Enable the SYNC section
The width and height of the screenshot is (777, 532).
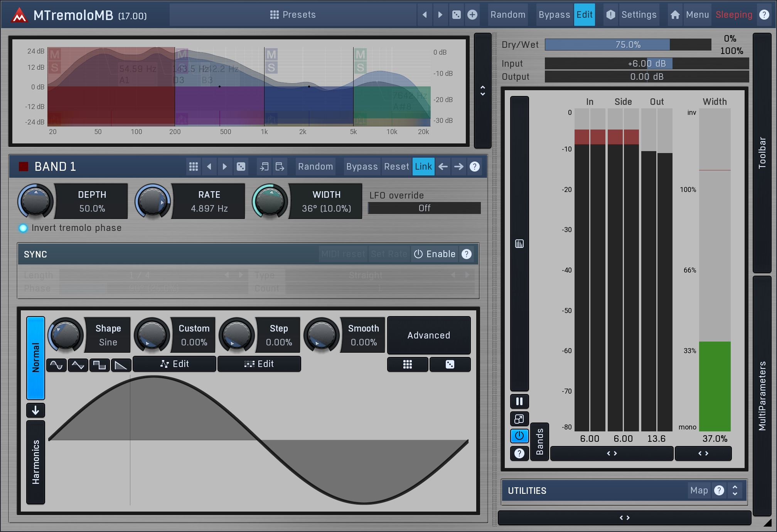click(x=435, y=254)
